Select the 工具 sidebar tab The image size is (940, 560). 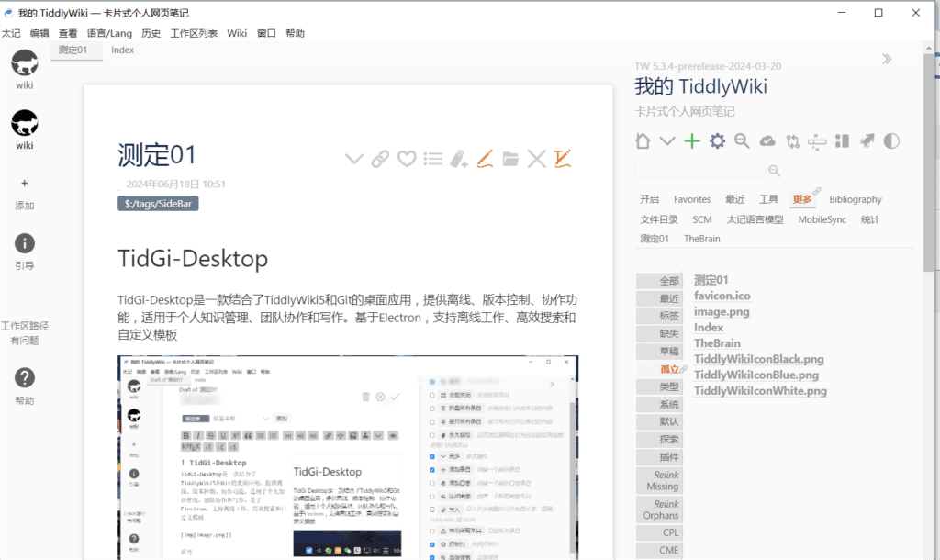[x=768, y=199]
